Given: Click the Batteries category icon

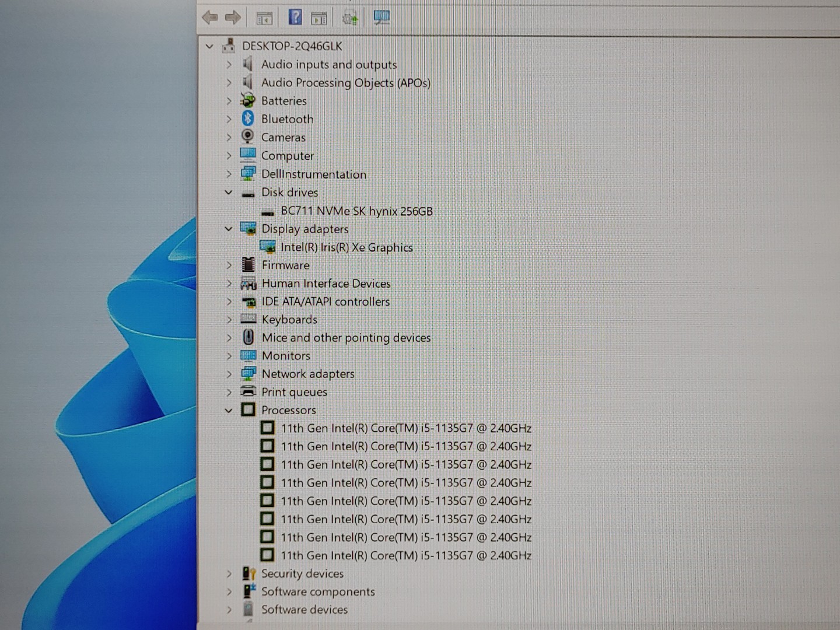Looking at the screenshot, I should 248,101.
